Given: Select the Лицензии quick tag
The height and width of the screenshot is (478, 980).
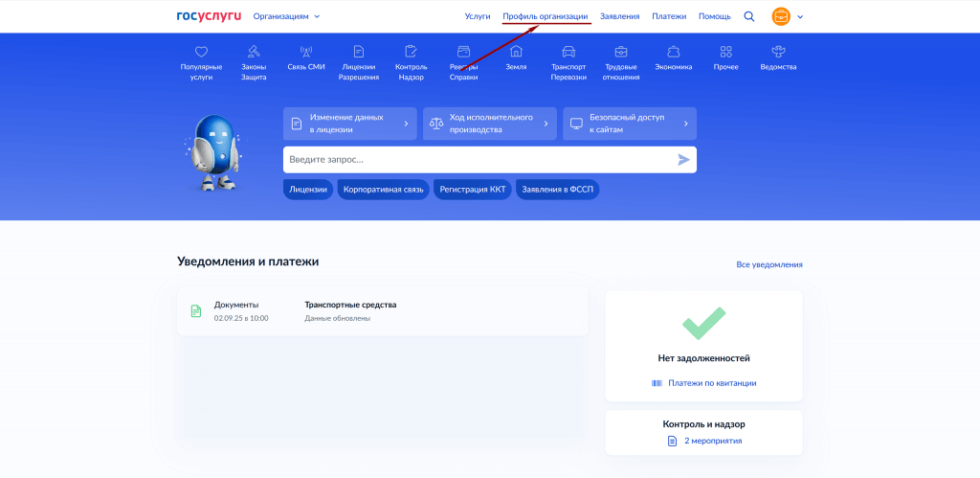Looking at the screenshot, I should pyautogui.click(x=308, y=190).
